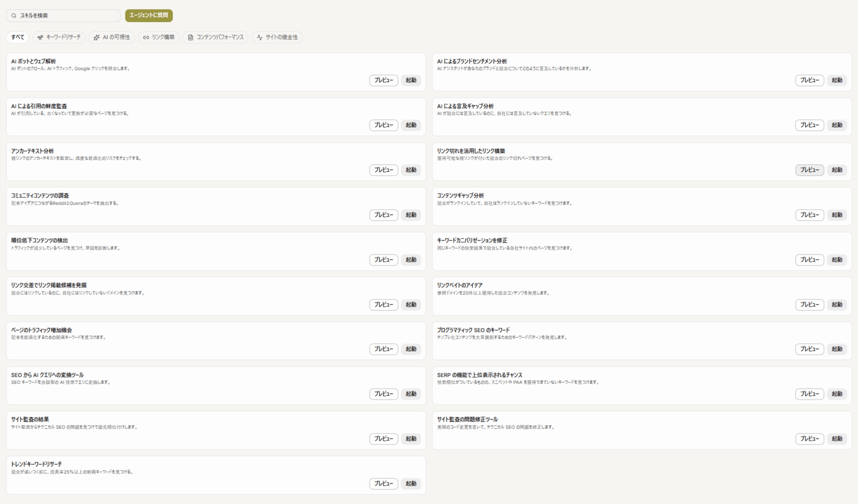
Task: Switch to the すべて filter tab
Action: click(x=17, y=37)
